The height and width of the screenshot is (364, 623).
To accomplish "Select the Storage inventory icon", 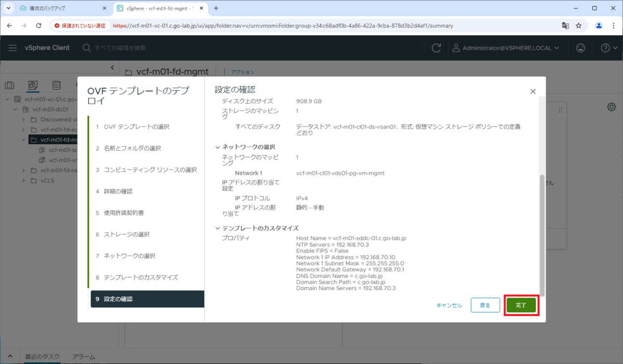I will (x=57, y=86).
